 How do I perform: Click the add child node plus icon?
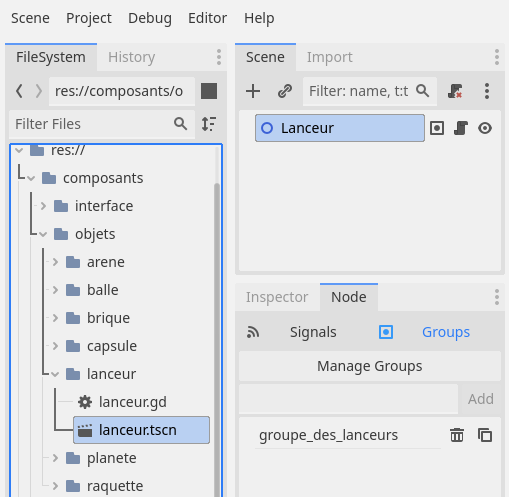coord(253,91)
